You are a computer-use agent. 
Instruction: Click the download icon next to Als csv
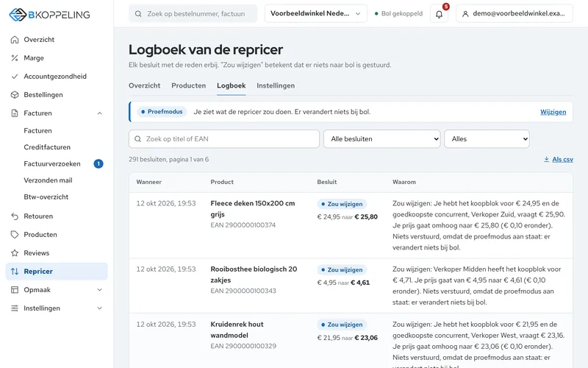tap(546, 159)
